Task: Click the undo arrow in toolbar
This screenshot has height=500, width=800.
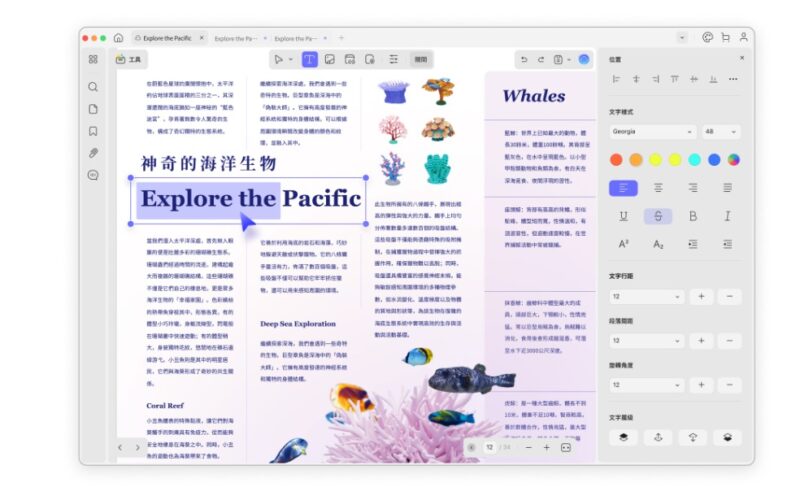Action: pyautogui.click(x=523, y=60)
